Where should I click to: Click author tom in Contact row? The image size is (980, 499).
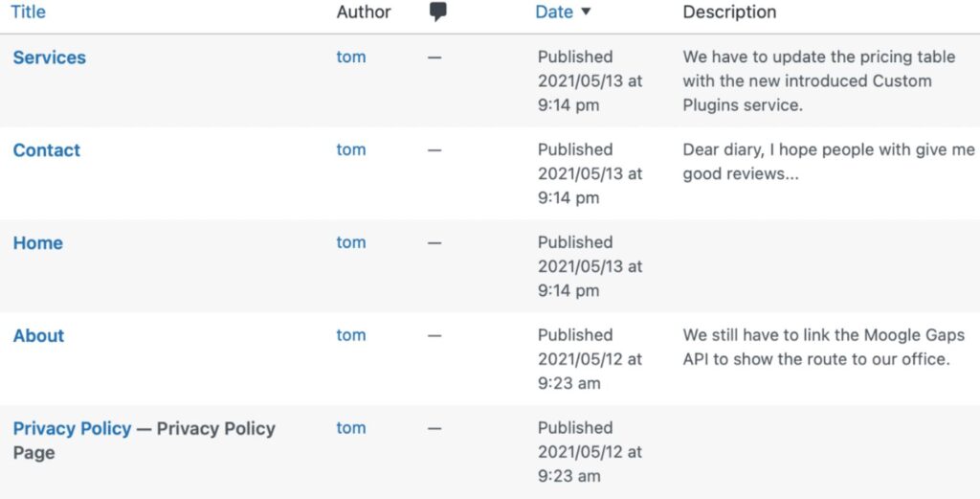click(351, 149)
